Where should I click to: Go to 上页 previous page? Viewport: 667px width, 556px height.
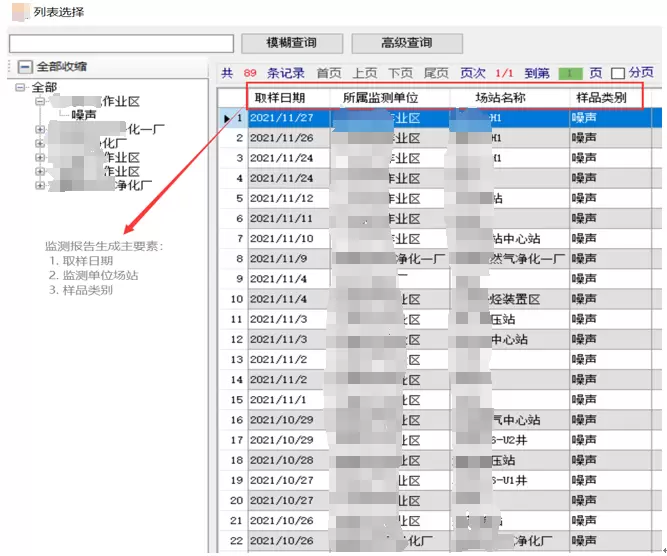click(x=364, y=73)
